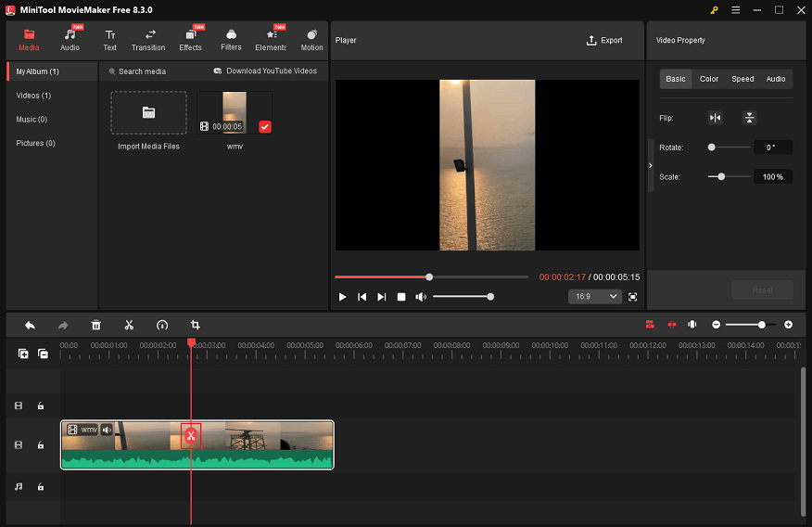Flip the video horizontally
This screenshot has width=812, height=527.
[x=715, y=118]
